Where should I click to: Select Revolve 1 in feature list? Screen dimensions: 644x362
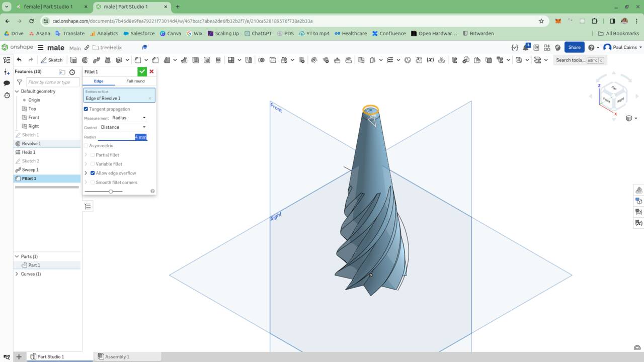point(47,143)
